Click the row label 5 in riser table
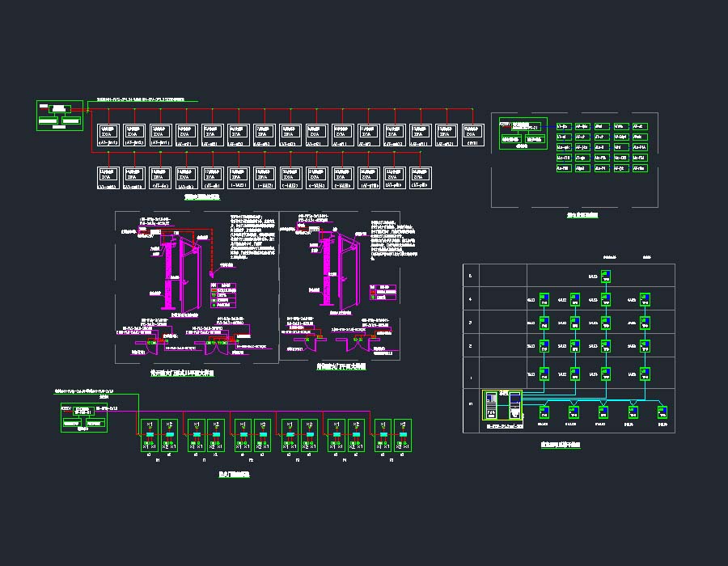The image size is (728, 566). point(472,276)
